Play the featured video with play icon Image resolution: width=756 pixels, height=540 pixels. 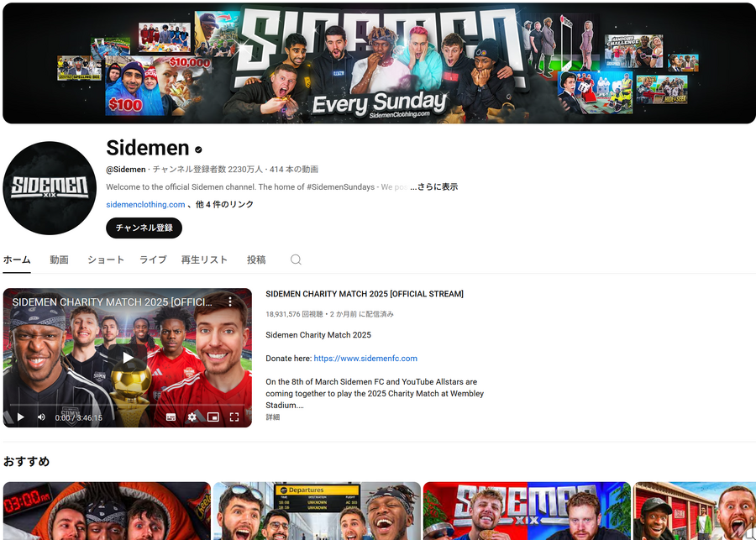(21, 417)
